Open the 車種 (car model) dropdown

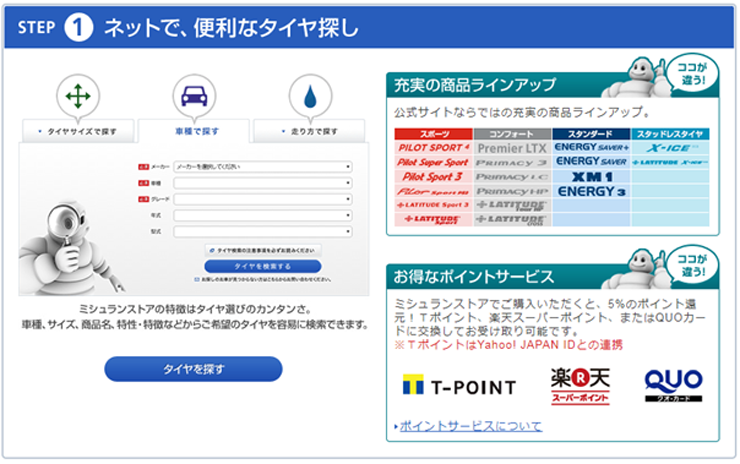point(262,183)
